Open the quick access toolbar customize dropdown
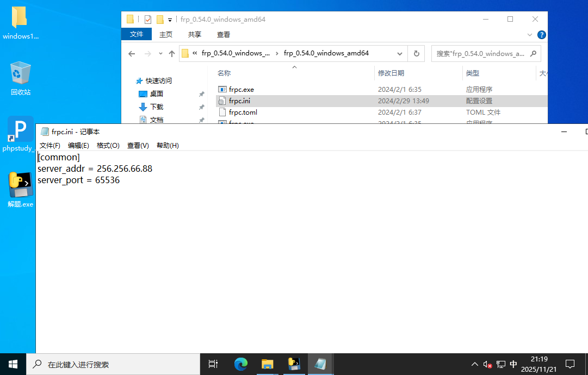 pyautogui.click(x=170, y=20)
